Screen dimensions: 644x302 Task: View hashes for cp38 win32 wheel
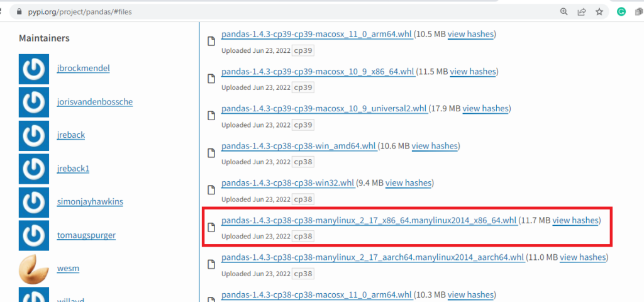click(x=408, y=183)
